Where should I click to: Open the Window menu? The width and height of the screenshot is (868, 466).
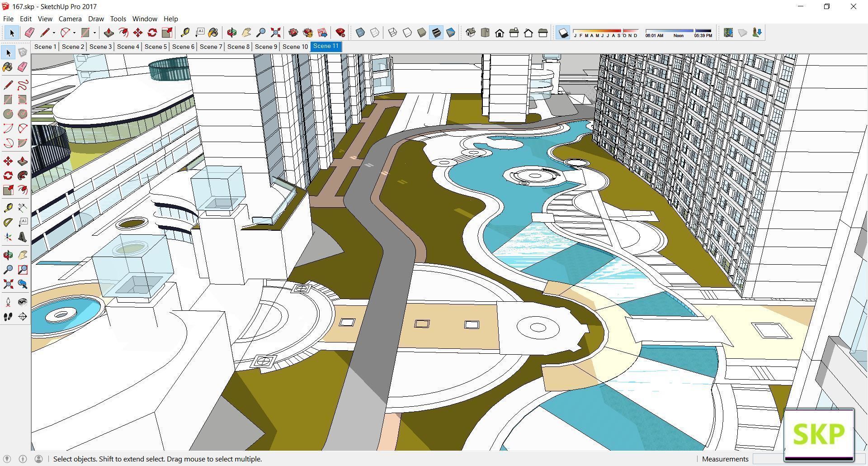(x=145, y=19)
